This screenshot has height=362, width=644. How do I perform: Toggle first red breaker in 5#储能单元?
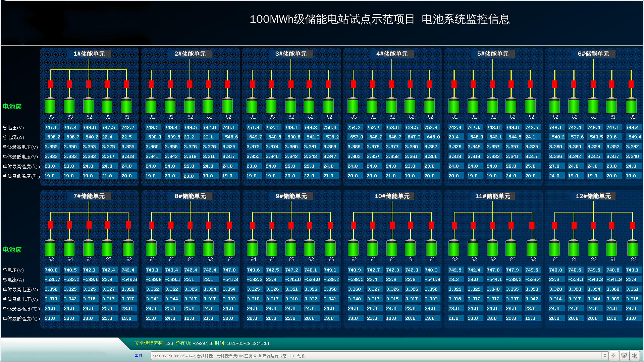(454, 84)
